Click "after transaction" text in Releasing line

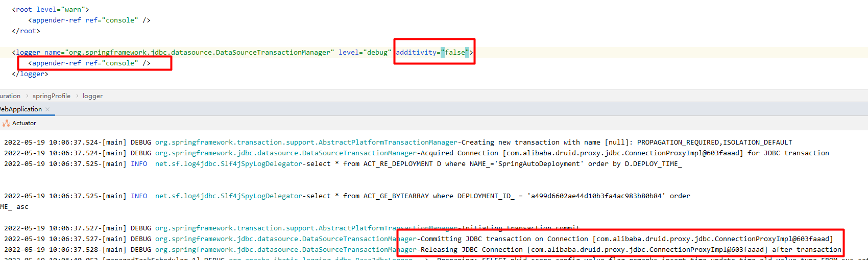pos(807,250)
